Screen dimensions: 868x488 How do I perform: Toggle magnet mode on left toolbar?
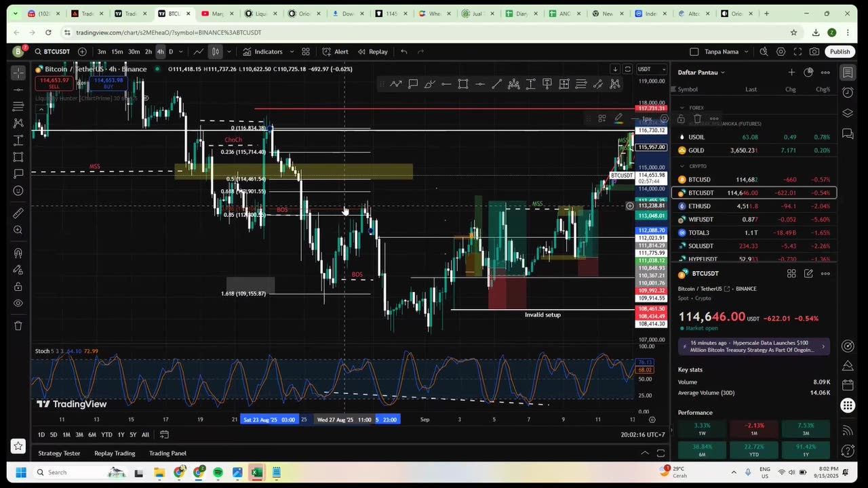18,253
